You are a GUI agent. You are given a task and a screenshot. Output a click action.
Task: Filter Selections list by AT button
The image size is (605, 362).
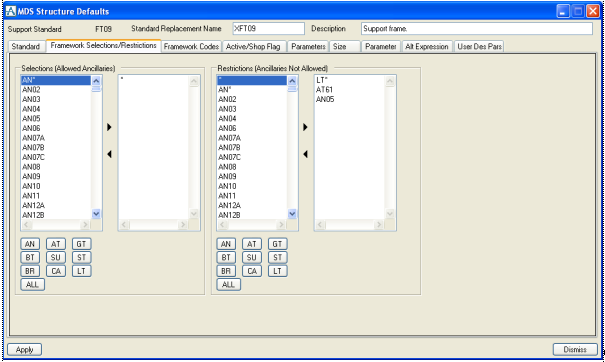click(x=56, y=244)
